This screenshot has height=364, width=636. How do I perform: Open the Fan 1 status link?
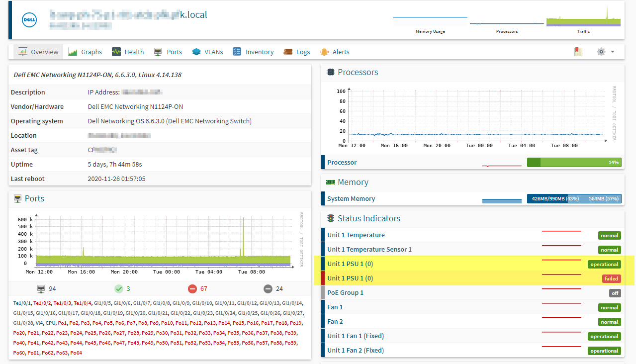point(335,307)
